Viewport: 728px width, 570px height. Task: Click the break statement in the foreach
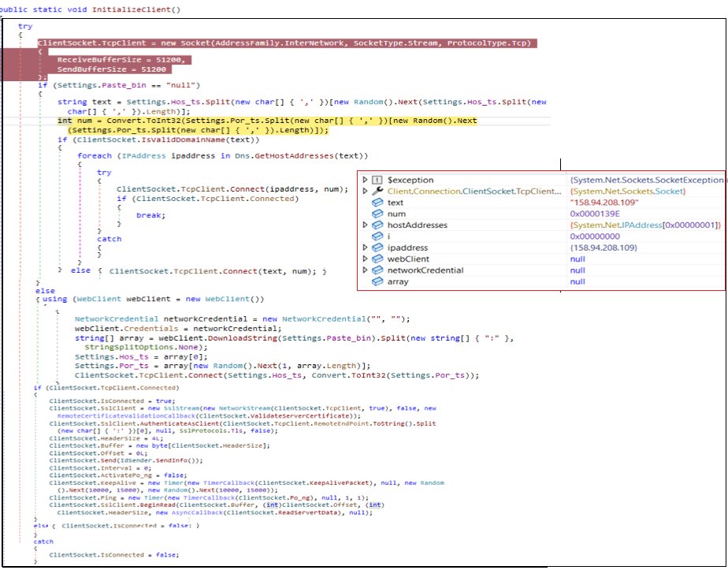[149, 215]
